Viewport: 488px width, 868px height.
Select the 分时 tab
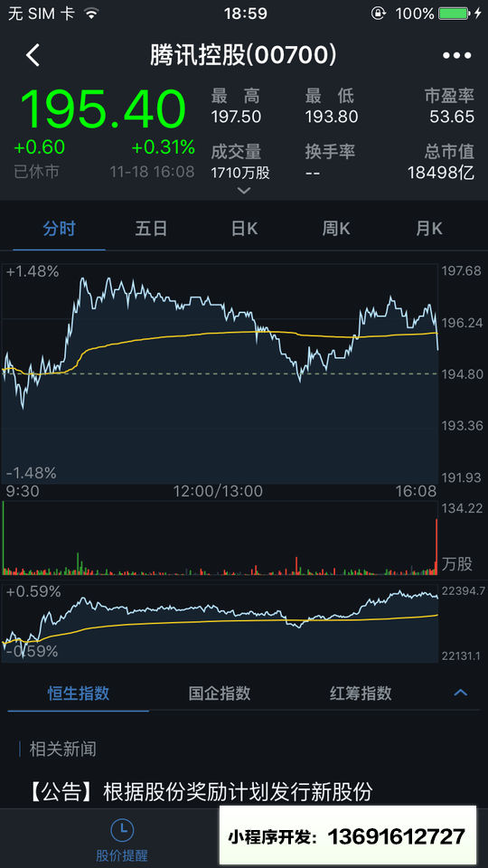coord(60,229)
